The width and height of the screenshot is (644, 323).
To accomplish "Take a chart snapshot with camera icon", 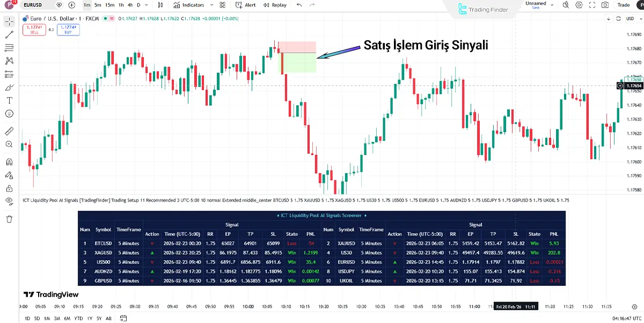I will point(605,5).
